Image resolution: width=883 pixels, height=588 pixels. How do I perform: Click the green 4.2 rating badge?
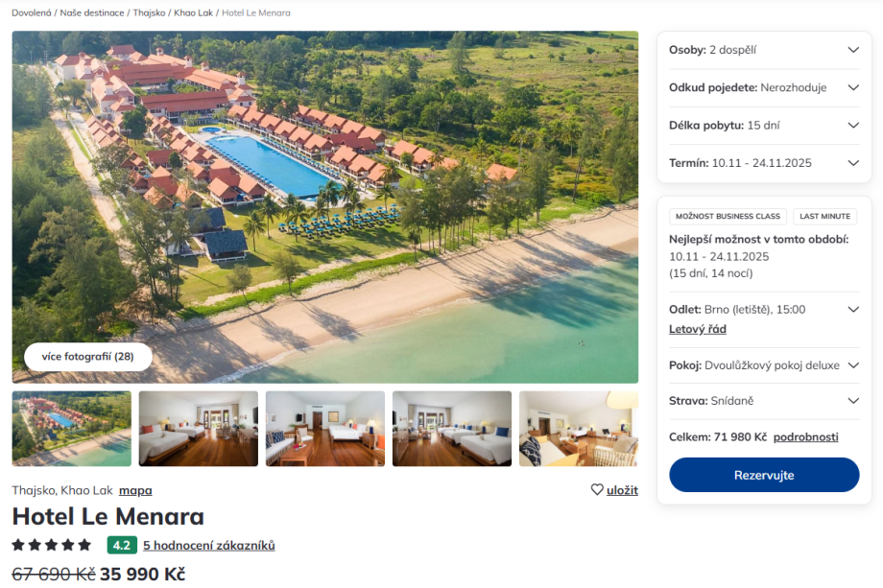point(122,545)
